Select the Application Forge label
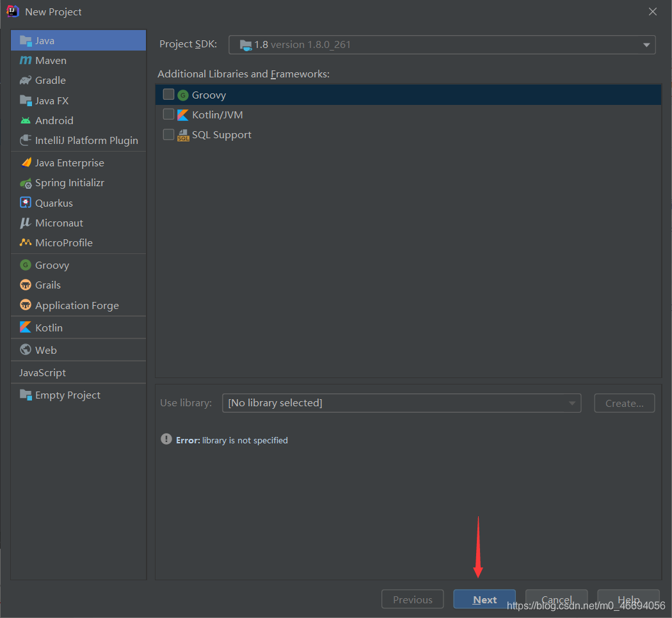Viewport: 672px width, 618px height. tap(77, 305)
